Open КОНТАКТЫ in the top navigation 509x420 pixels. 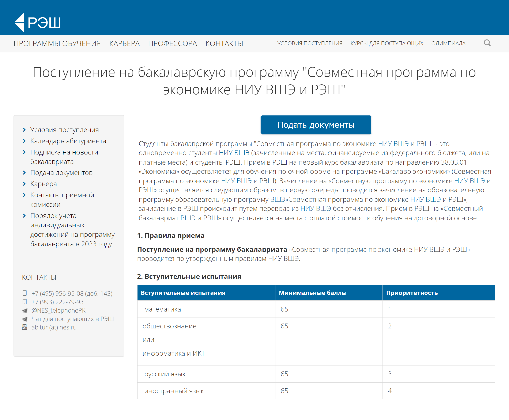[x=224, y=43]
